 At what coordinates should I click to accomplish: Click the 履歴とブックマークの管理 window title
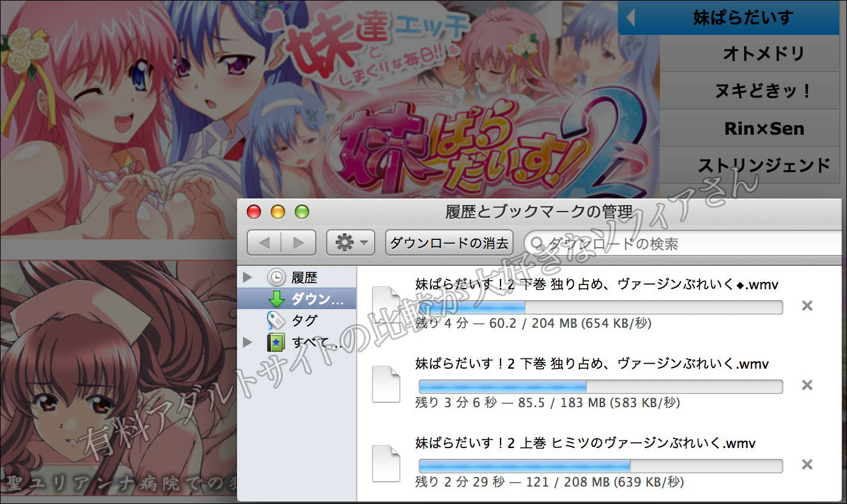(x=539, y=212)
